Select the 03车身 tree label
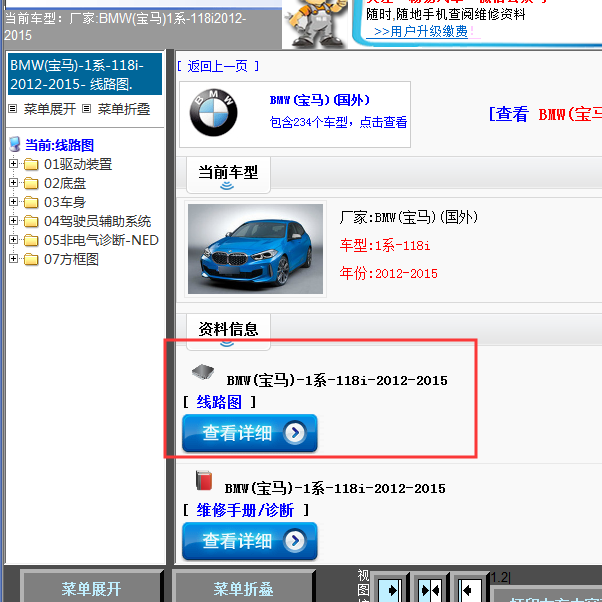Viewport: 602px width, 602px height. click(65, 202)
